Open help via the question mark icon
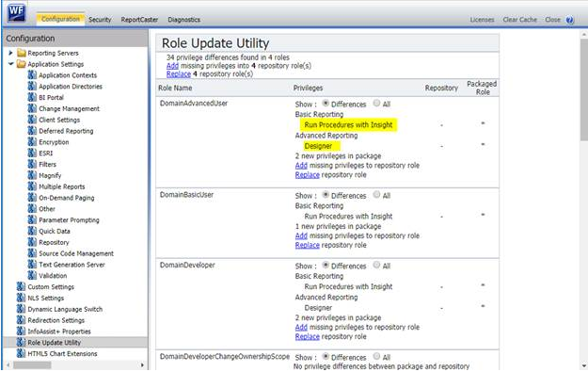 coord(569,20)
